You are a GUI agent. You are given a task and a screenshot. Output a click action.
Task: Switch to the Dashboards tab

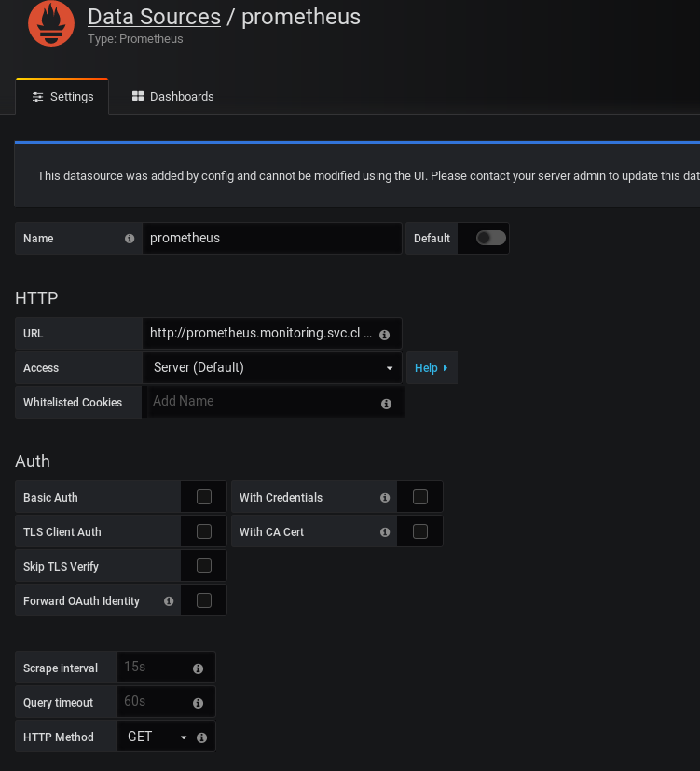pyautogui.click(x=172, y=96)
